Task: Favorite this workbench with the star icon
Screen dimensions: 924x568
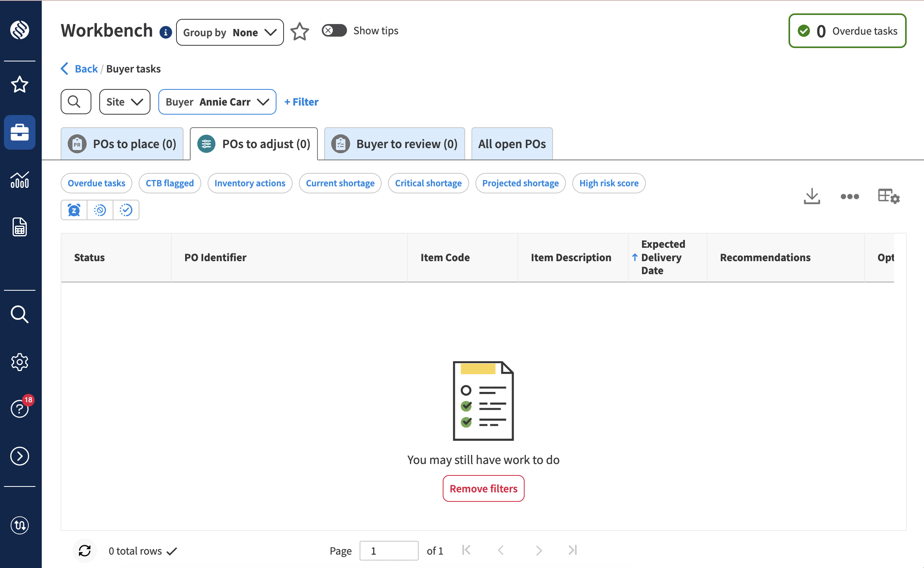Action: [300, 32]
